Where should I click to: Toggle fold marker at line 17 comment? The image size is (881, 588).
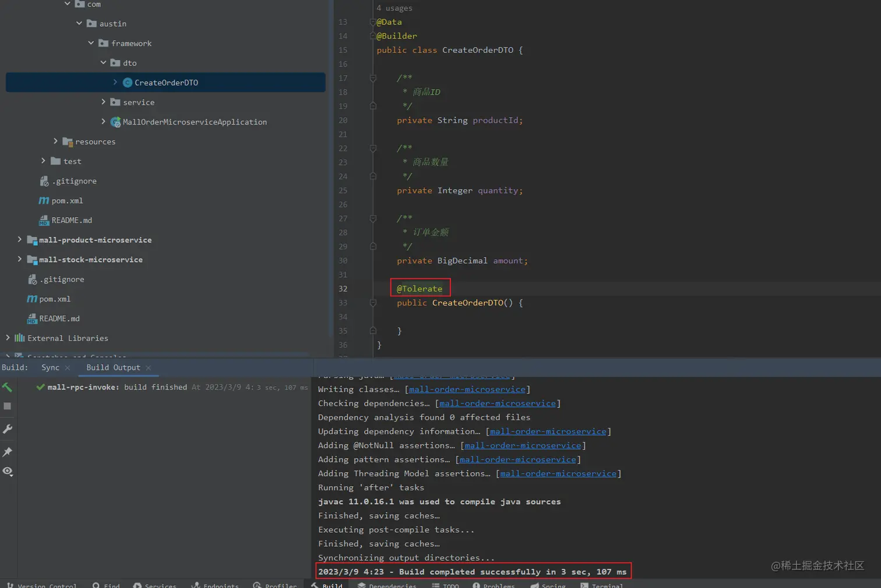(x=373, y=78)
